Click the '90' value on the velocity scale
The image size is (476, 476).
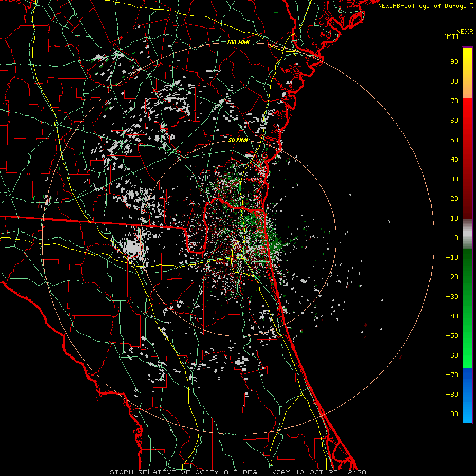(454, 62)
